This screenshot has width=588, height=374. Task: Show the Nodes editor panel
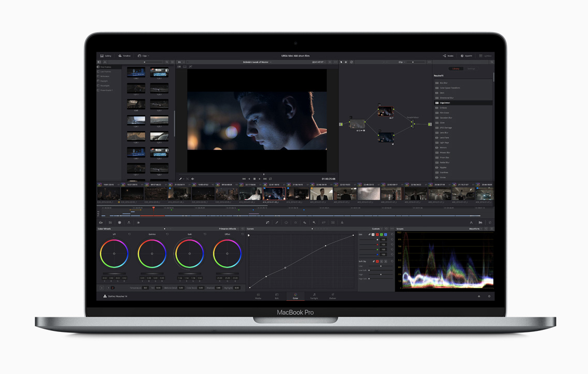[x=448, y=56]
